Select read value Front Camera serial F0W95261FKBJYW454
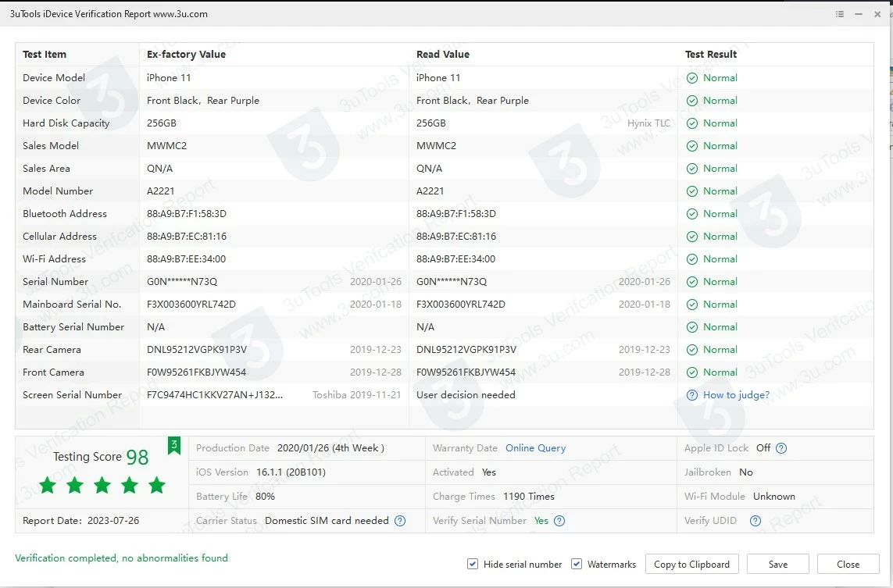This screenshot has height=588, width=893. (466, 372)
